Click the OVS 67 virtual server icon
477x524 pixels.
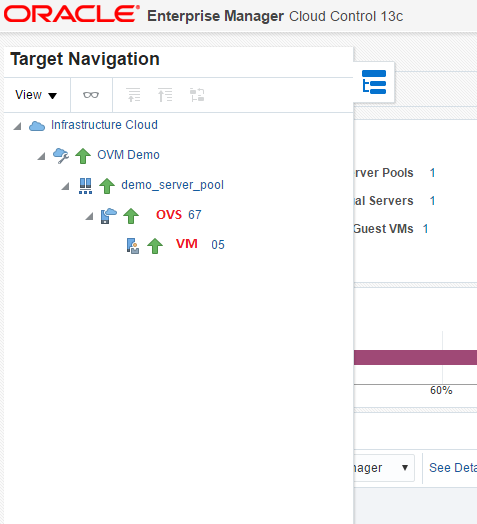109,216
